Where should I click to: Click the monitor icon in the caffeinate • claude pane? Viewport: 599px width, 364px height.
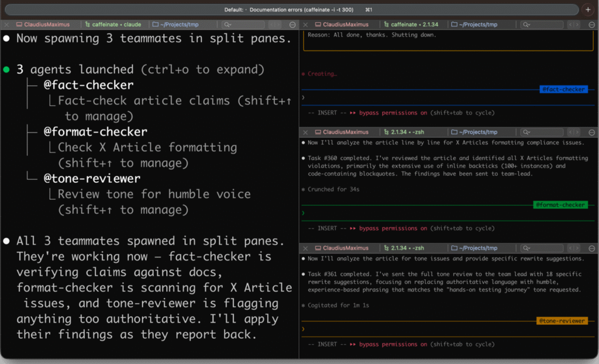pyautogui.click(x=19, y=25)
